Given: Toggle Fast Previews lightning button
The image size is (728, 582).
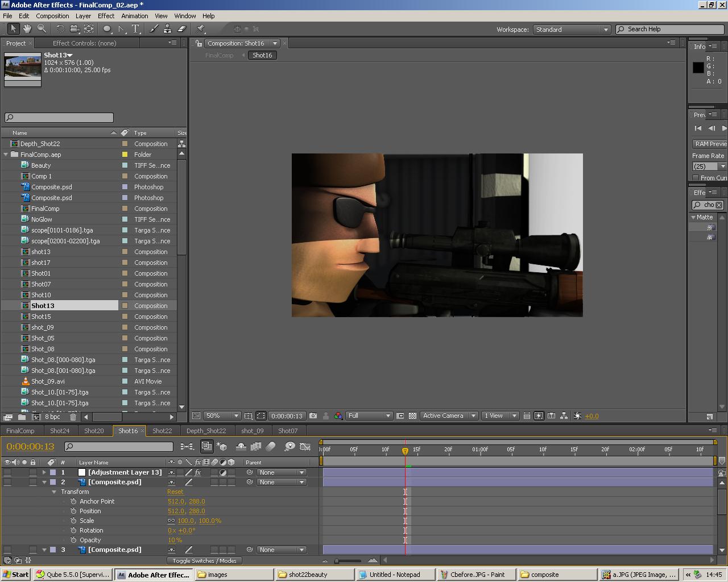Looking at the screenshot, I should click(539, 416).
